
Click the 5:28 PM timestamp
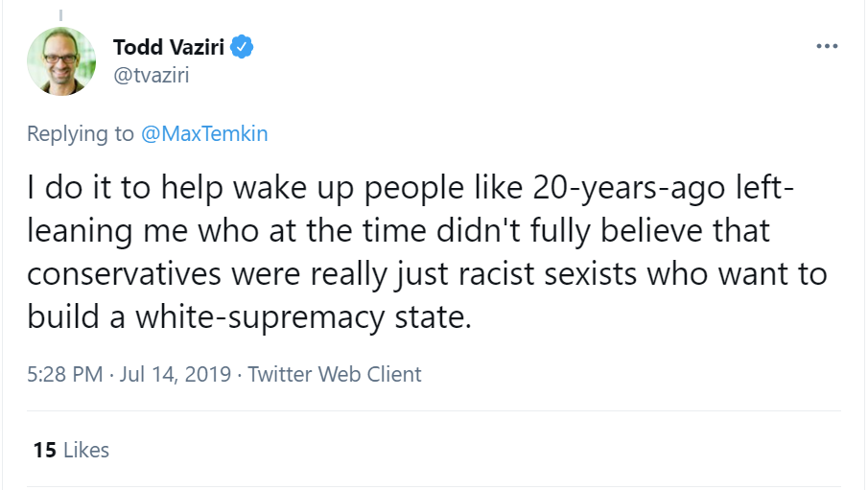point(64,374)
